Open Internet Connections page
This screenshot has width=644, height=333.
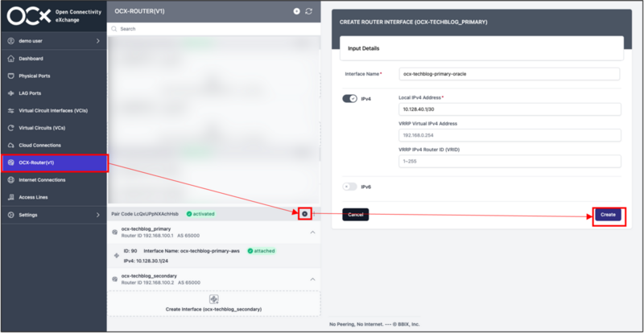(53, 180)
